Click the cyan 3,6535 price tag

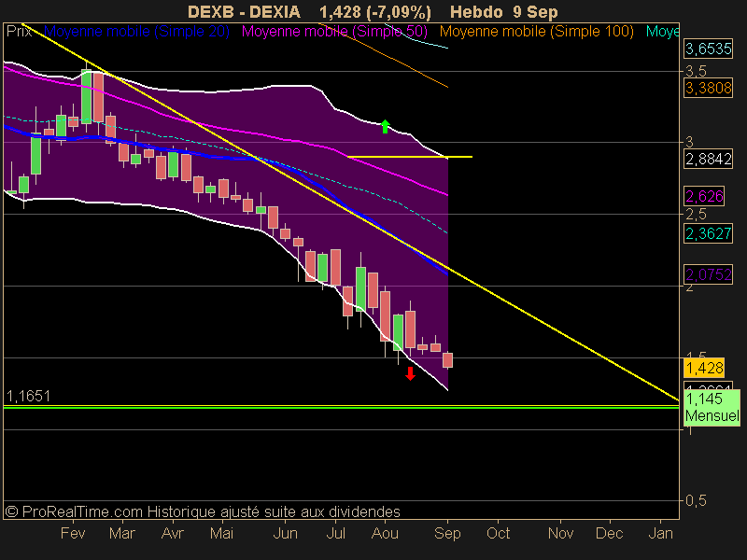click(708, 49)
